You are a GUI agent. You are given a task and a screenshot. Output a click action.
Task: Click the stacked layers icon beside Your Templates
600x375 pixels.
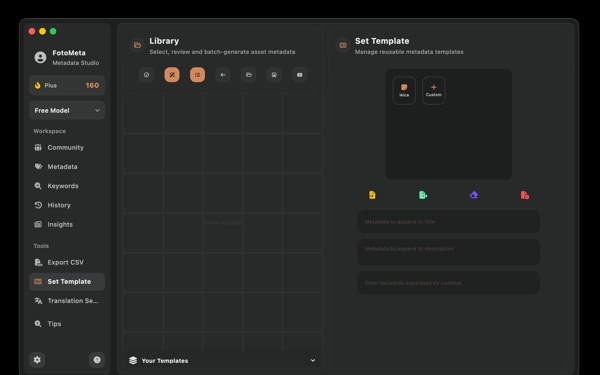tap(133, 360)
